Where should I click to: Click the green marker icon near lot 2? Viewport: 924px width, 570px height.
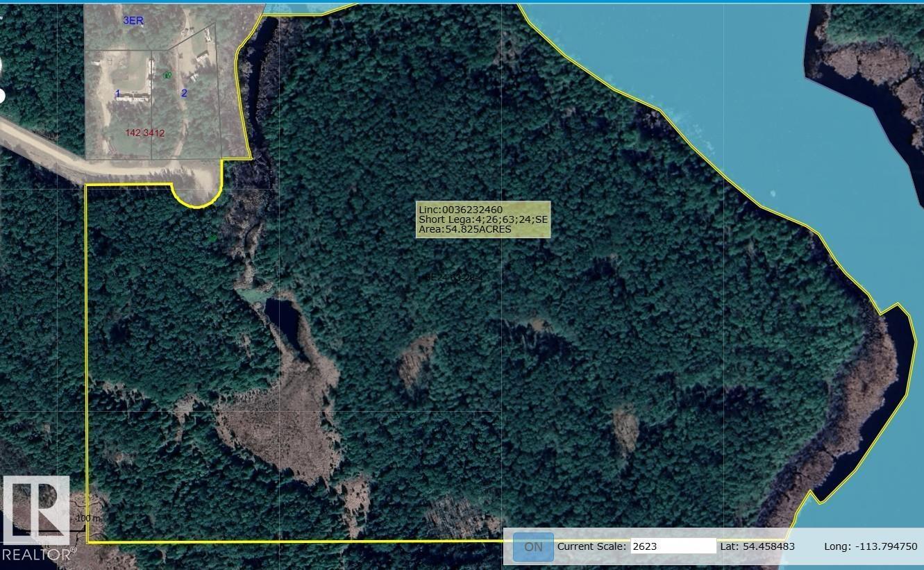[167, 75]
